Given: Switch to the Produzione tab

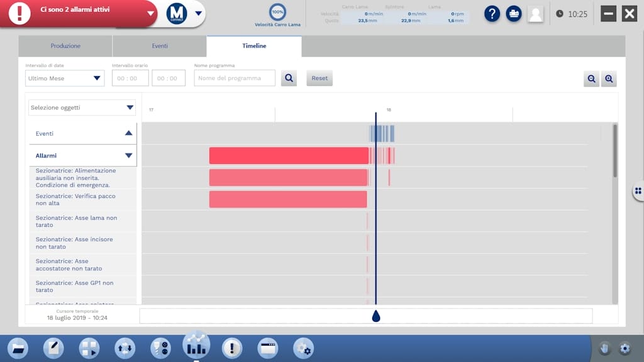Looking at the screenshot, I should click(x=65, y=46).
